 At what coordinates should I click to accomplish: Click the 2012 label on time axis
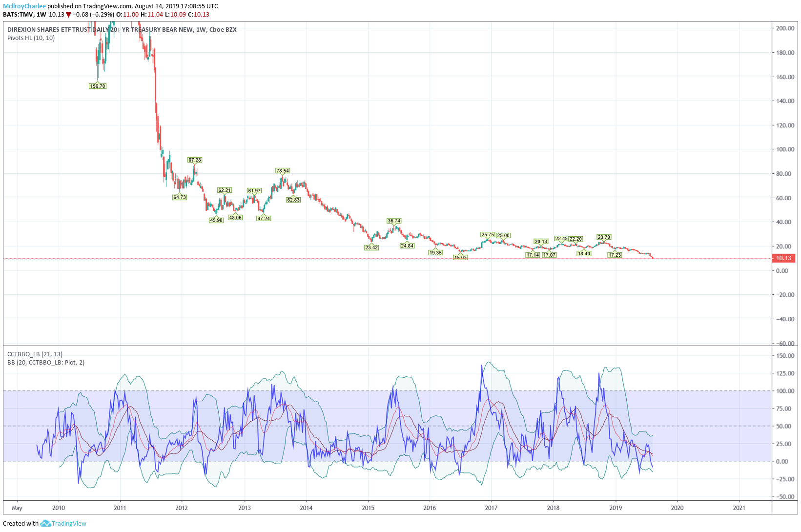pos(182,508)
